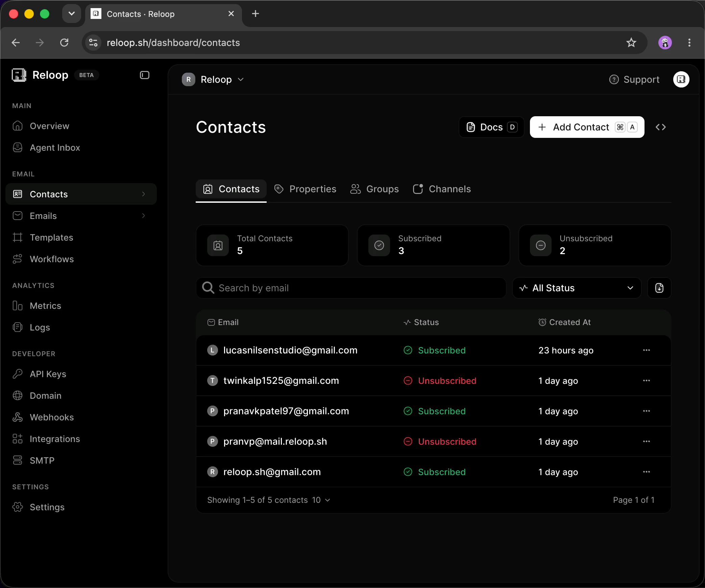The width and height of the screenshot is (705, 588).
Task: Select the Contacts tab
Action: point(231,189)
